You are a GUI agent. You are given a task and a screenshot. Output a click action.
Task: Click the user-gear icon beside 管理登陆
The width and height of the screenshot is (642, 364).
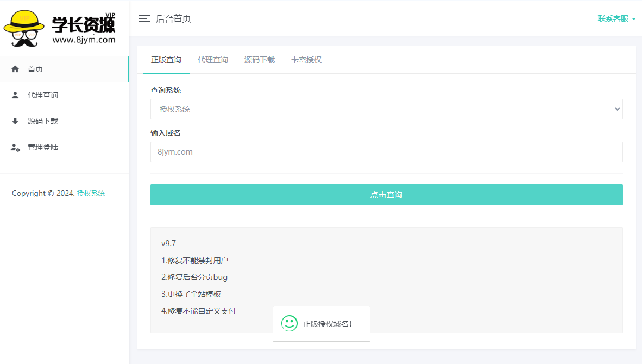point(15,148)
